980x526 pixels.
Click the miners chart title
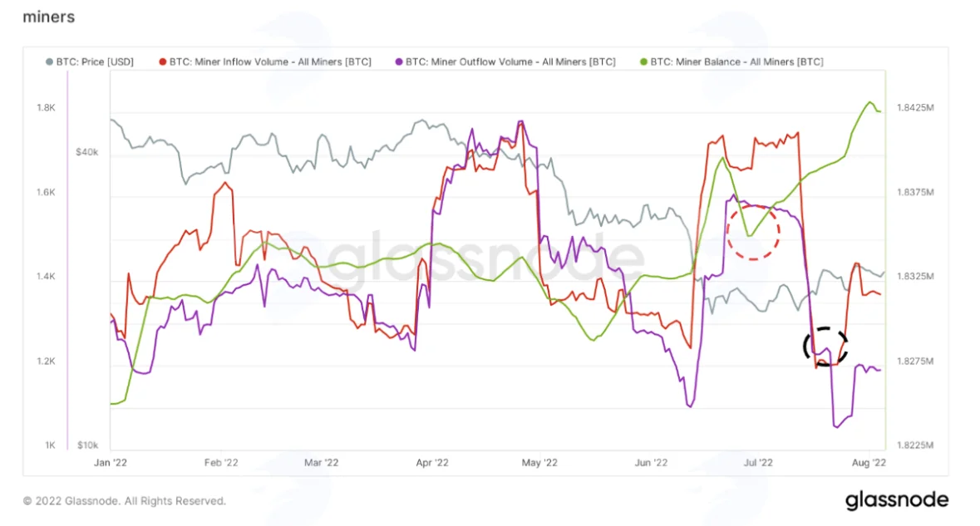pyautogui.click(x=49, y=17)
